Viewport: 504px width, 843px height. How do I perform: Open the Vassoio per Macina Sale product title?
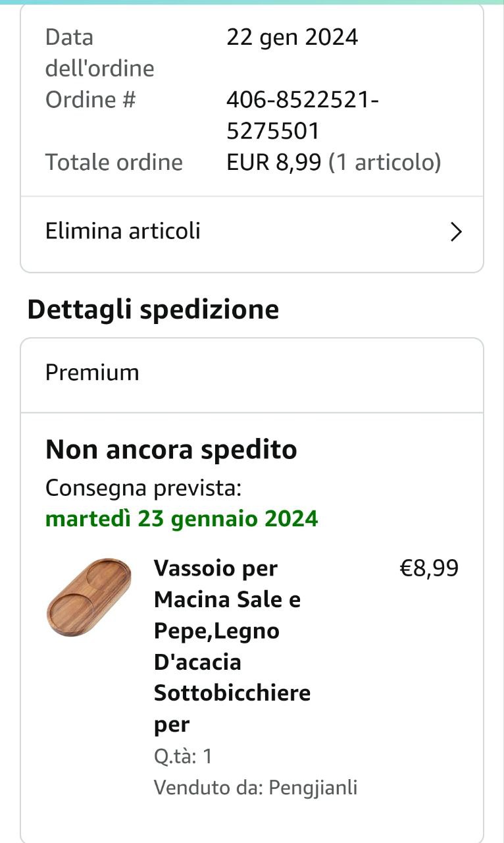click(x=232, y=646)
